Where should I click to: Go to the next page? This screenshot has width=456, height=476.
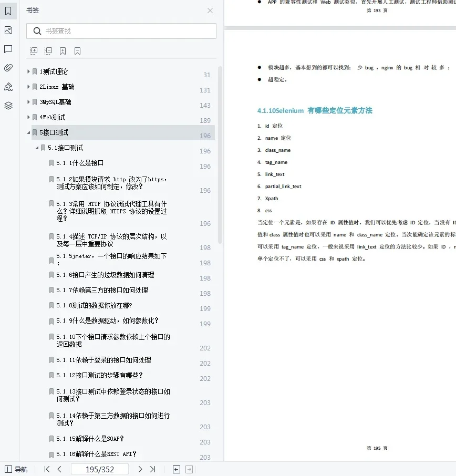point(140,469)
